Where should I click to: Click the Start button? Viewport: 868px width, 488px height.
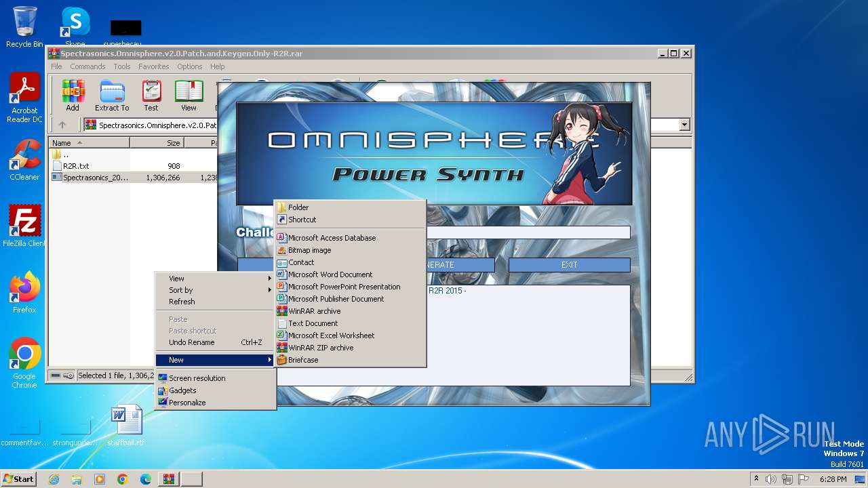[19, 479]
